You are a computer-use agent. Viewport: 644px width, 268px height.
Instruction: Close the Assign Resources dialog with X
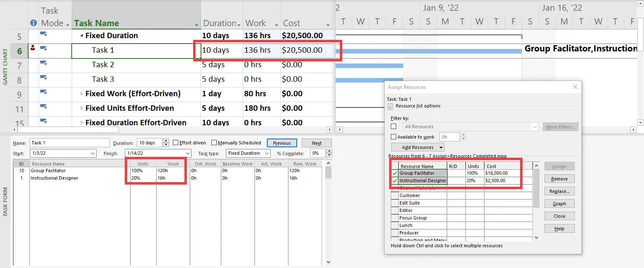[575, 87]
